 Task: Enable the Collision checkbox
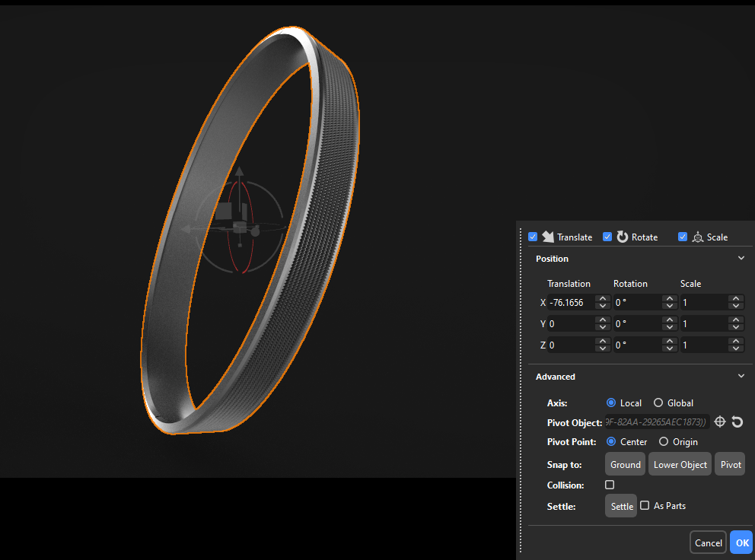click(610, 485)
